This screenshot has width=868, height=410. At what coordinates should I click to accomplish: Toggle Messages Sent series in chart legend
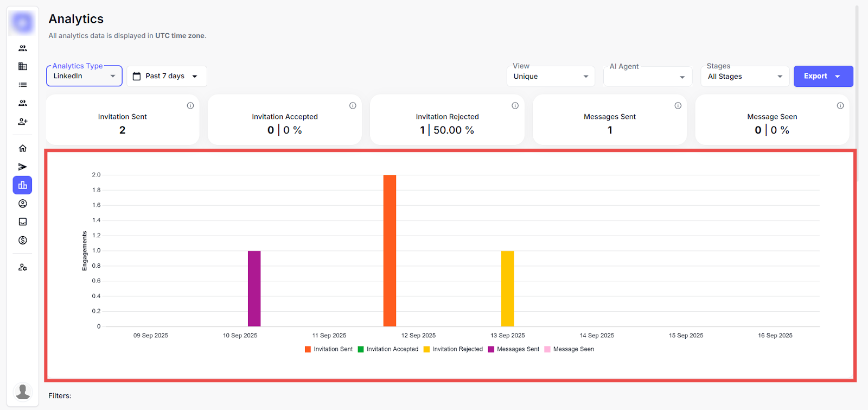[513, 349]
